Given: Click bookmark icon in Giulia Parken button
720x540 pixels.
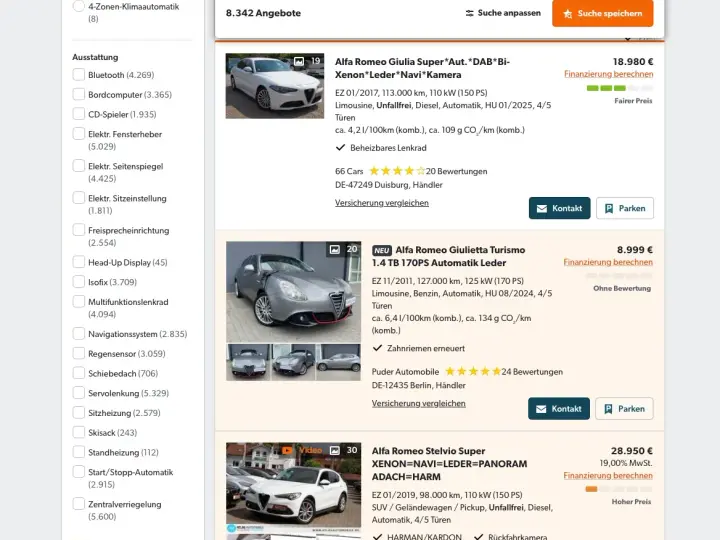Looking at the screenshot, I should tap(609, 208).
